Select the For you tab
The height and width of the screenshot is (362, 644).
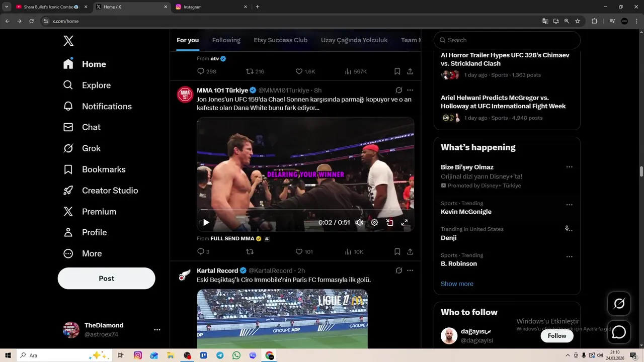point(188,40)
